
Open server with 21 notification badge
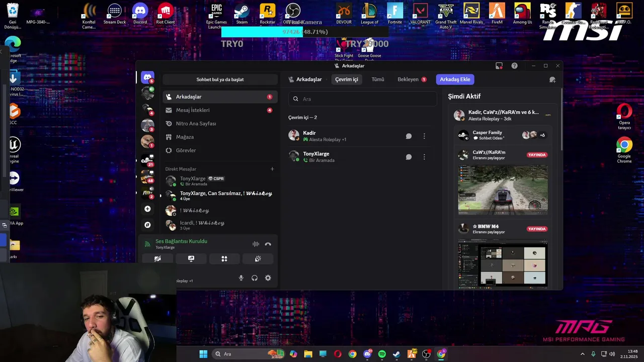click(147, 161)
